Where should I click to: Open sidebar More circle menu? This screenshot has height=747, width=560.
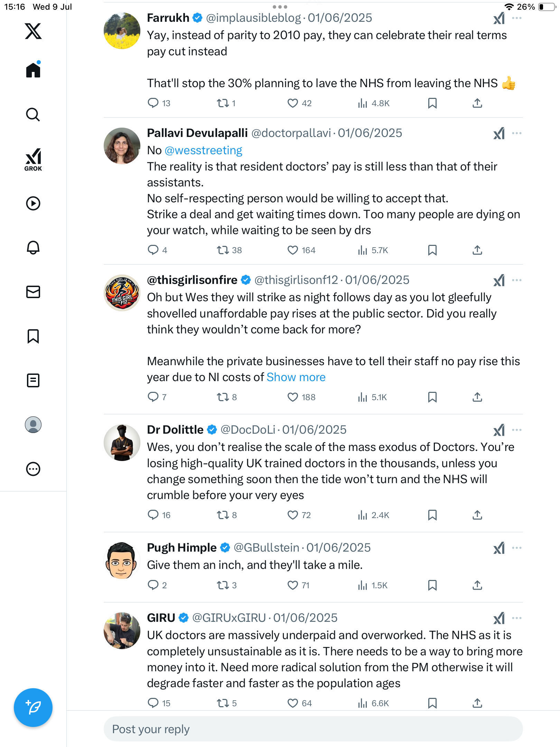pyautogui.click(x=33, y=469)
